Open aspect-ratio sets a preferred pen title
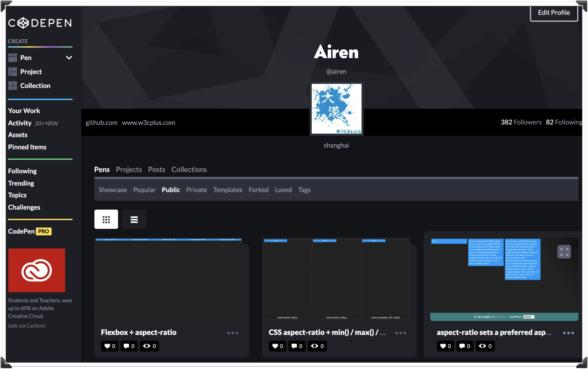 [x=494, y=333]
